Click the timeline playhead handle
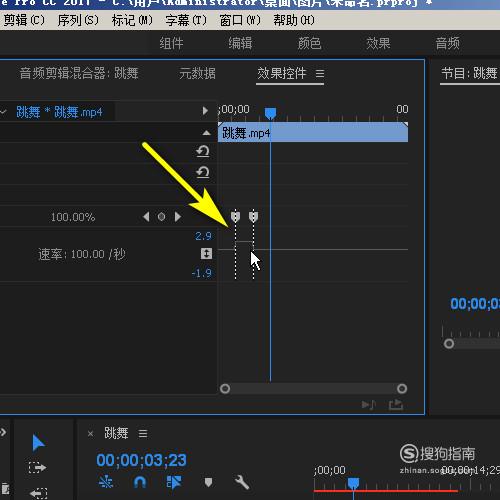 tap(353, 483)
